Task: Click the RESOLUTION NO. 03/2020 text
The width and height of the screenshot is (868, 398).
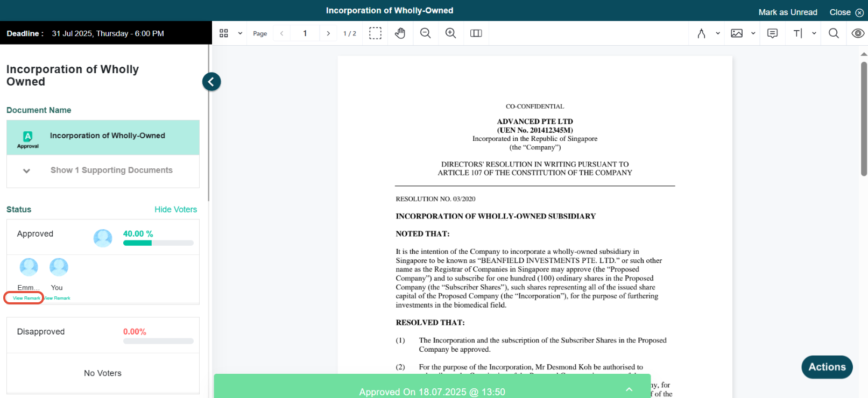Action: tap(435, 199)
